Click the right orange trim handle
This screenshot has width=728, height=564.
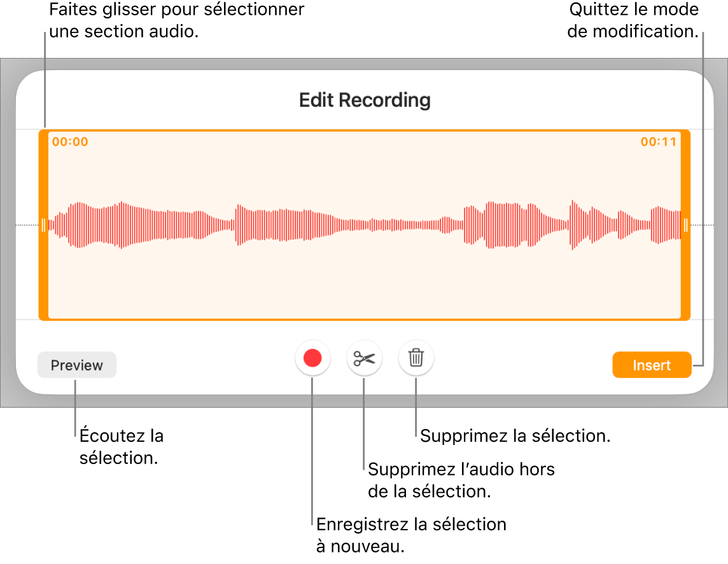686,223
